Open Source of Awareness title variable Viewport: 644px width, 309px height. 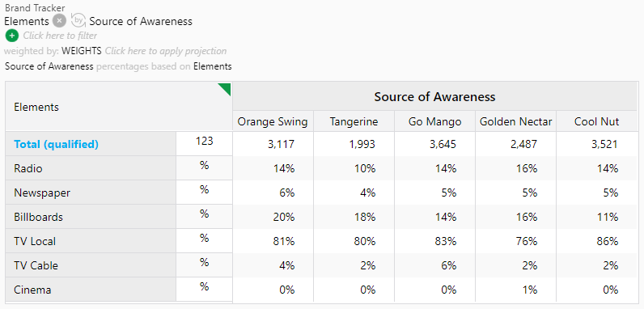click(141, 21)
